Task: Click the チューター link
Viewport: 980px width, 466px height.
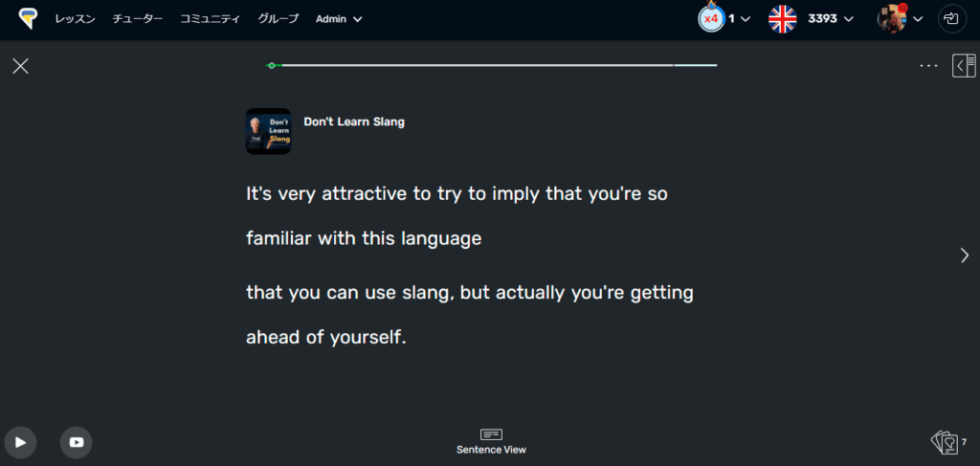Action: 138,19
